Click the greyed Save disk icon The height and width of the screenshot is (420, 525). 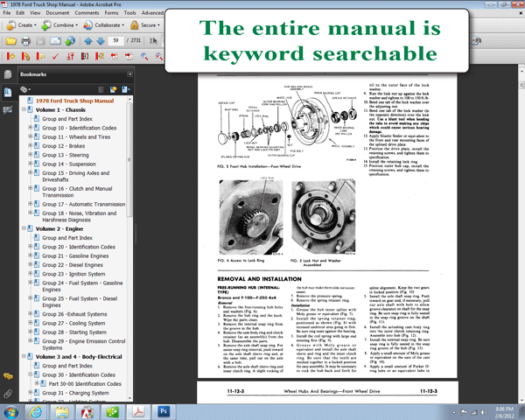tap(40, 41)
